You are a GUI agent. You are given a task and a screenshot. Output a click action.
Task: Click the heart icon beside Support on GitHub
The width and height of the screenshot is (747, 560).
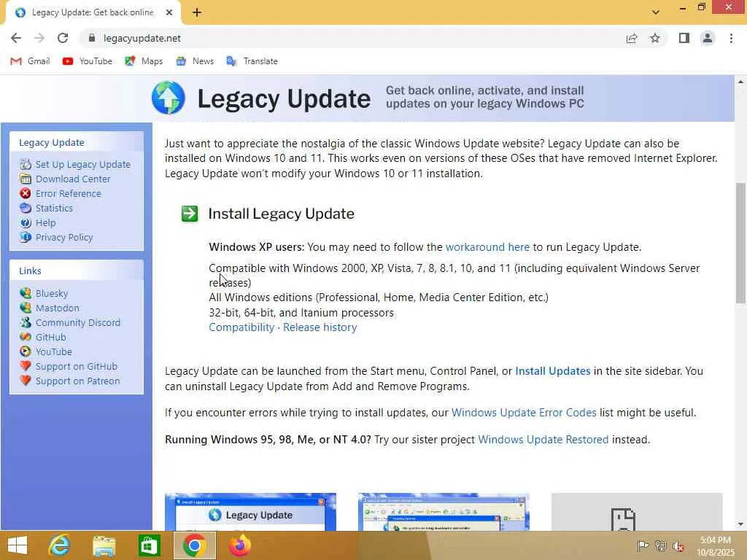tap(26, 366)
